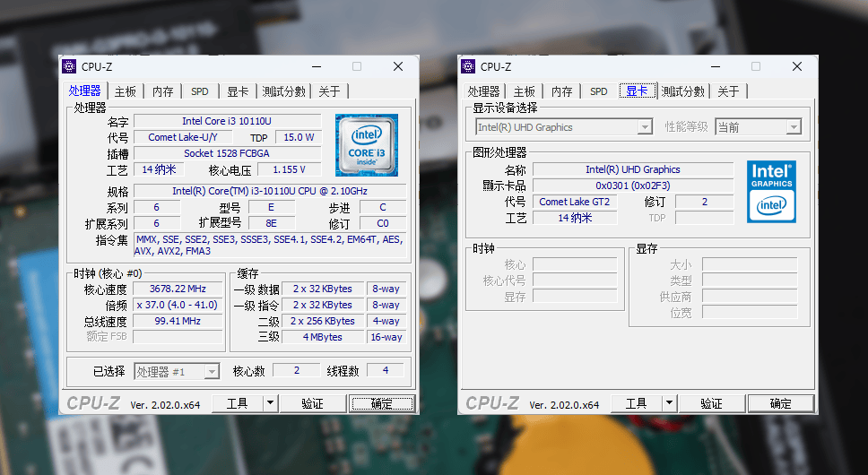Image resolution: width=868 pixels, height=475 pixels.
Task: Click 4-way associativity value
Action: click(x=386, y=321)
